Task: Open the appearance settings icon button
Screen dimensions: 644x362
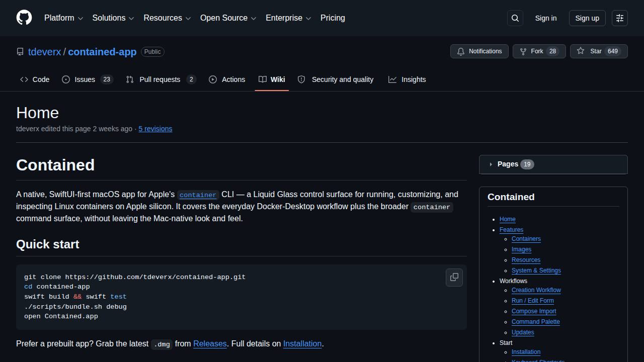Action: coord(620,18)
